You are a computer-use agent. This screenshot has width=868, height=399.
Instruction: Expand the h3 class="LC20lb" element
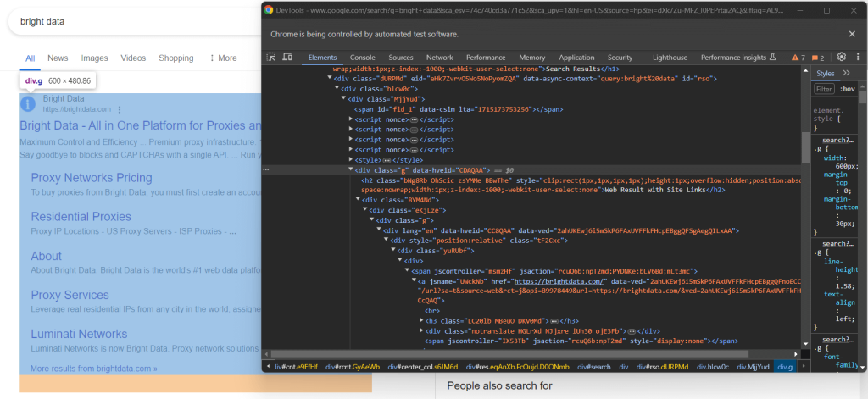(x=423, y=320)
